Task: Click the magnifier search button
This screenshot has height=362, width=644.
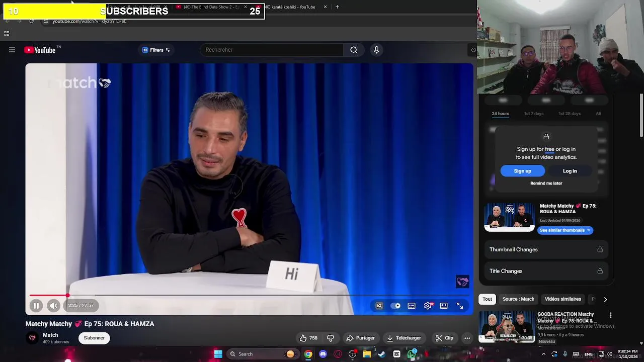Action: [x=354, y=50]
